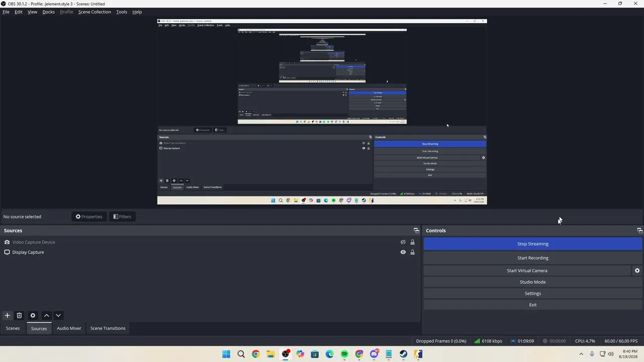
Task: Switch to the Scenes tab
Action: 13,328
